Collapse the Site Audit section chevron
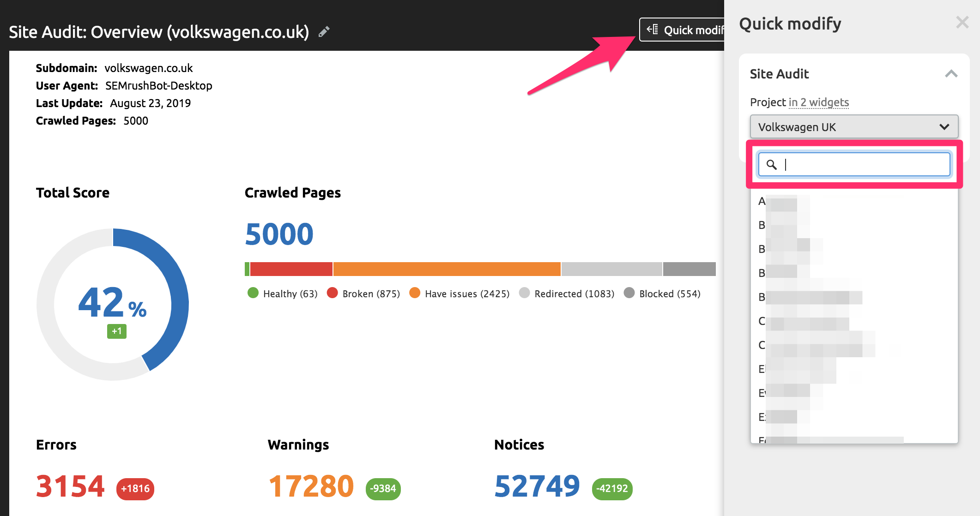The width and height of the screenshot is (980, 516). pyautogui.click(x=951, y=74)
